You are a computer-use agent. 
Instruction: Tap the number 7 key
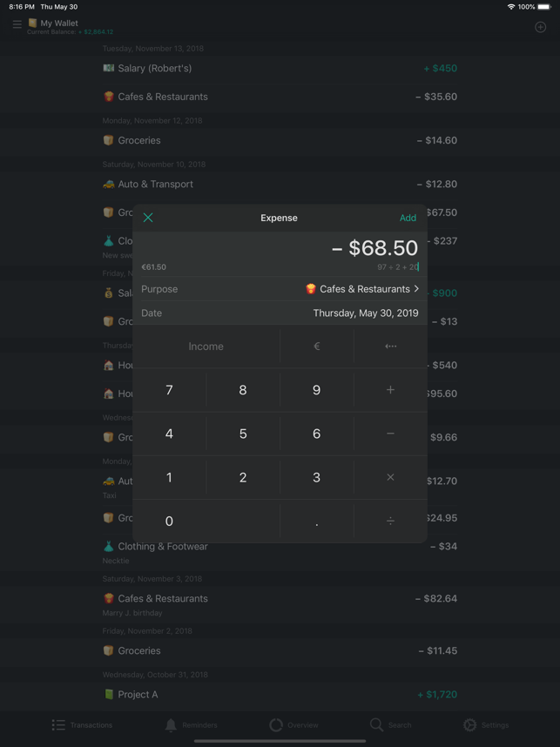[x=169, y=390]
